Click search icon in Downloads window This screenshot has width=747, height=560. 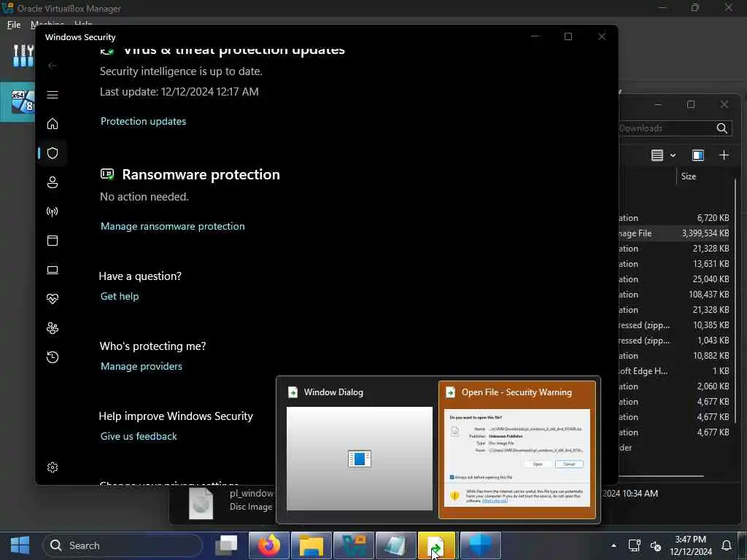click(x=721, y=128)
